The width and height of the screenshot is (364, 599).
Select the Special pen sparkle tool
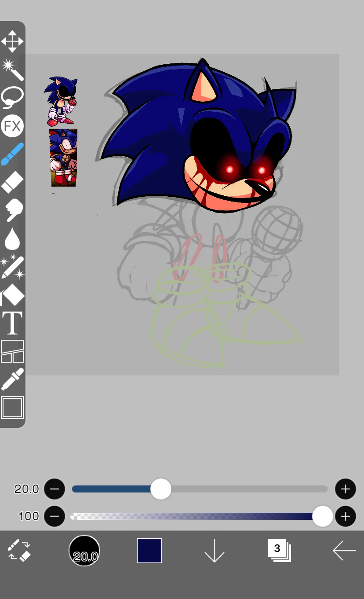click(x=12, y=267)
